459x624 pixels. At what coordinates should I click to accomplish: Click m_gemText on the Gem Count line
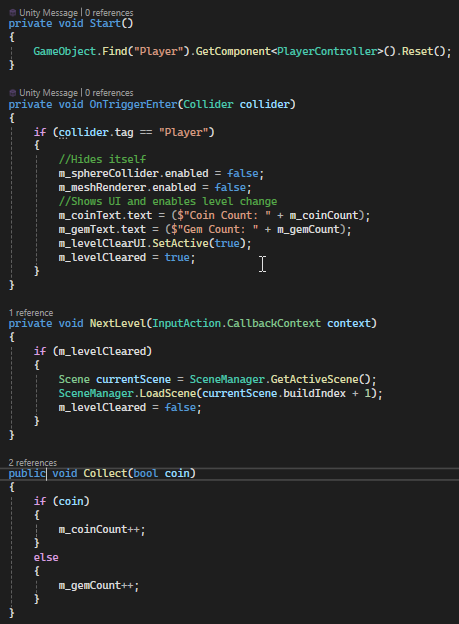[86, 229]
